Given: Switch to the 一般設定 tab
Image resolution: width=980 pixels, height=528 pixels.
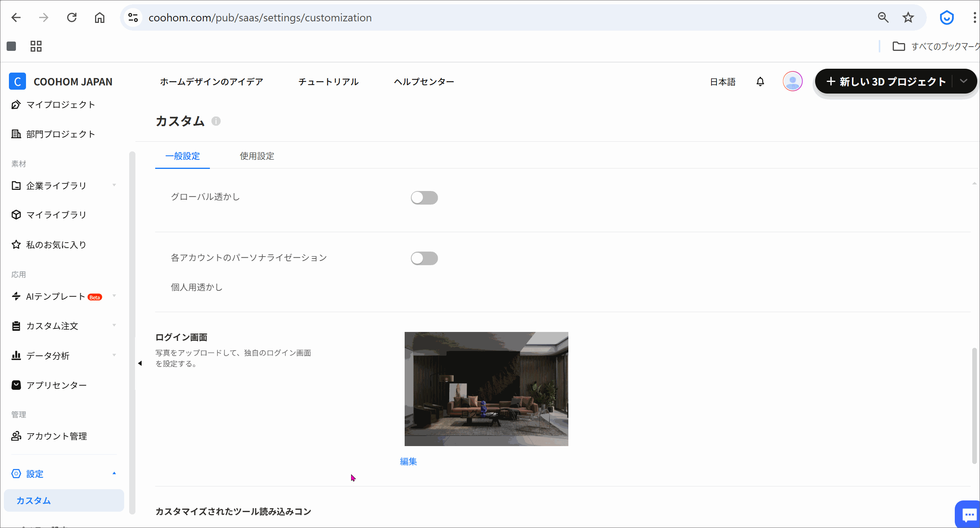Looking at the screenshot, I should click(182, 156).
